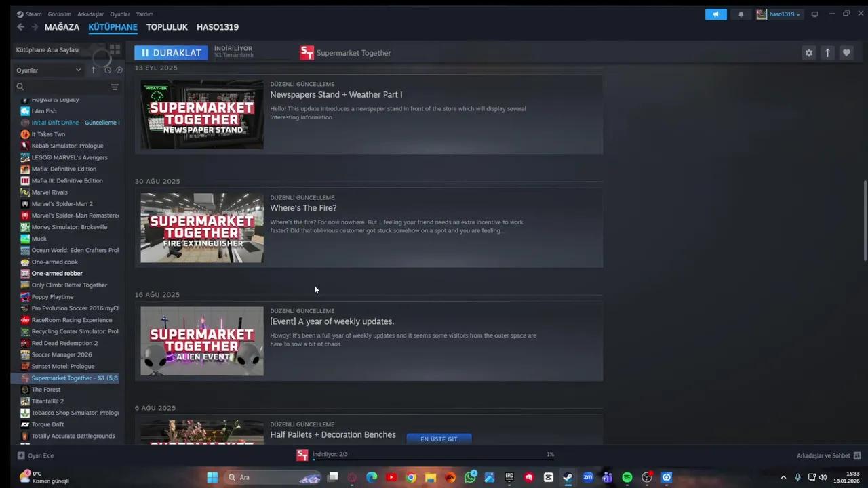Go forward with the right arrow
This screenshot has width=868, height=488.
(35, 27)
